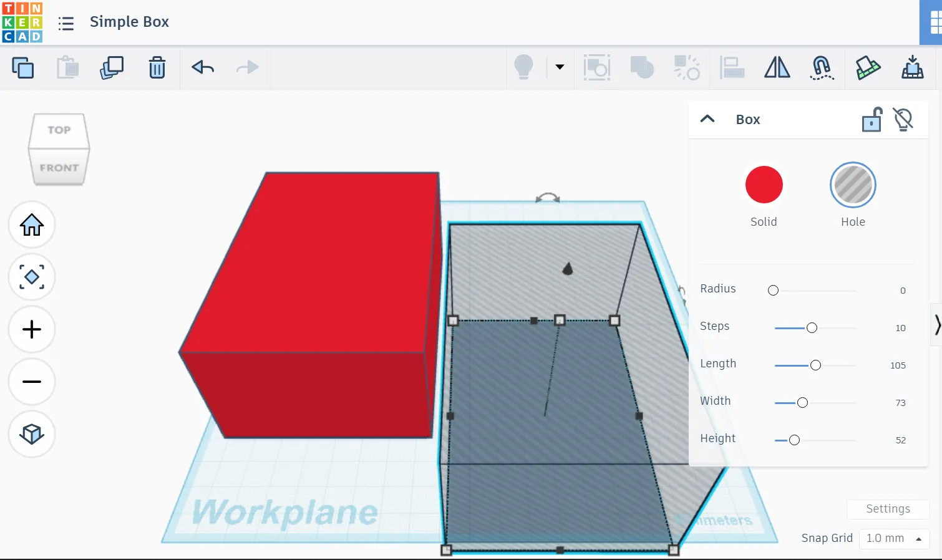Pick the red Solid color swatch

[x=764, y=185]
